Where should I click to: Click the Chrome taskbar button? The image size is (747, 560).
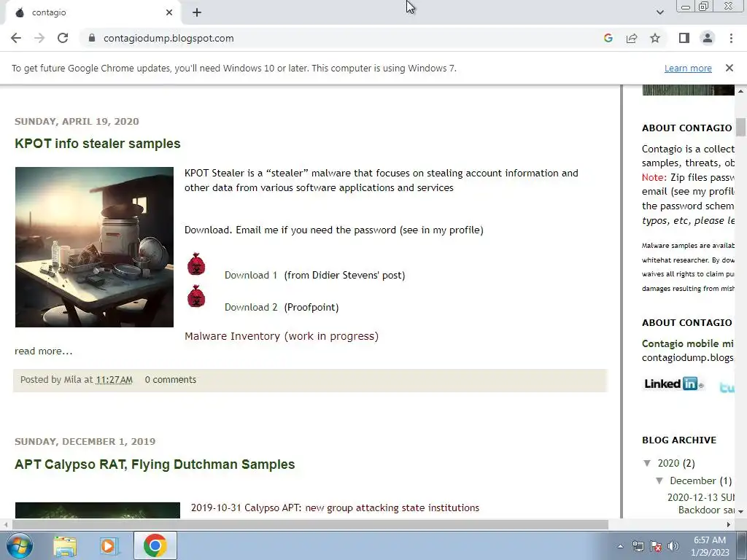tap(155, 545)
